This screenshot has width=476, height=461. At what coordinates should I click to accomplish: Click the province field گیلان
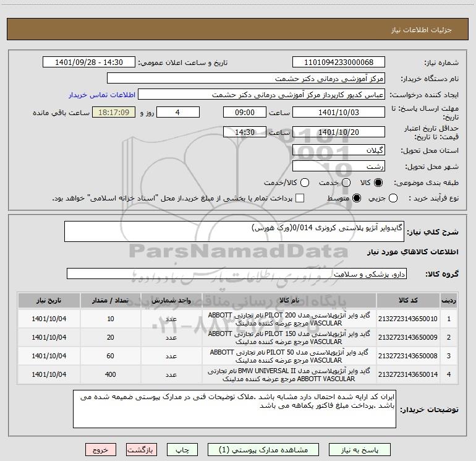(339, 150)
